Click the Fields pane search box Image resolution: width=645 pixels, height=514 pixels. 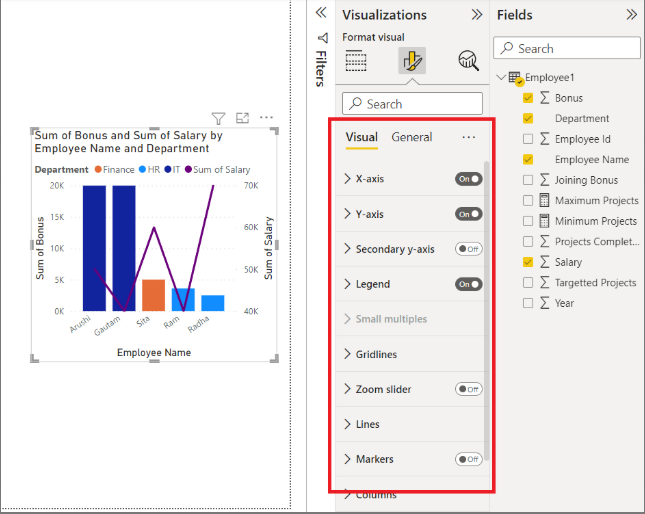pyautogui.click(x=567, y=48)
